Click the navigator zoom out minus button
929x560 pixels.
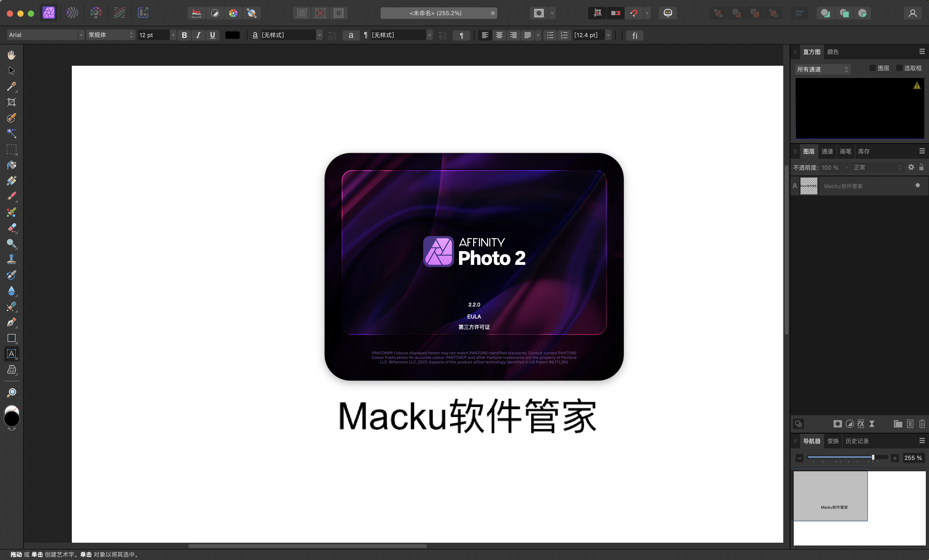(799, 458)
